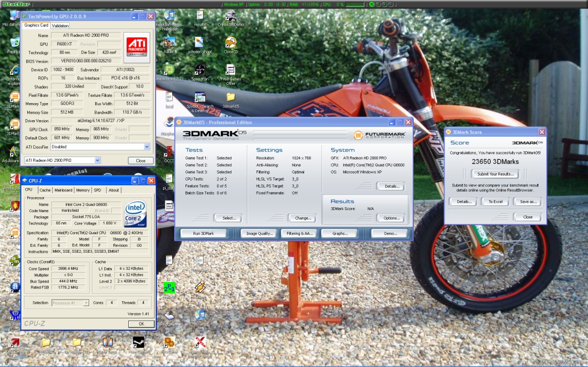Image resolution: width=588 pixels, height=367 pixels.
Task: Switch to the SPD tab in CPU-Z
Action: click(x=97, y=190)
